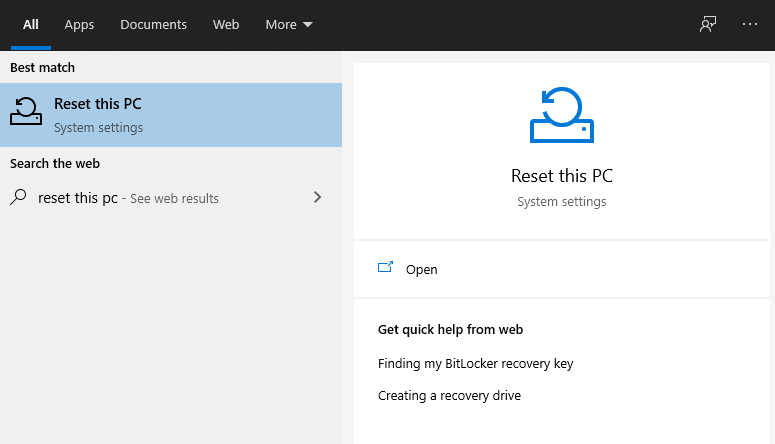775x444 pixels.
Task: Open the three-dot options menu
Action: click(749, 25)
